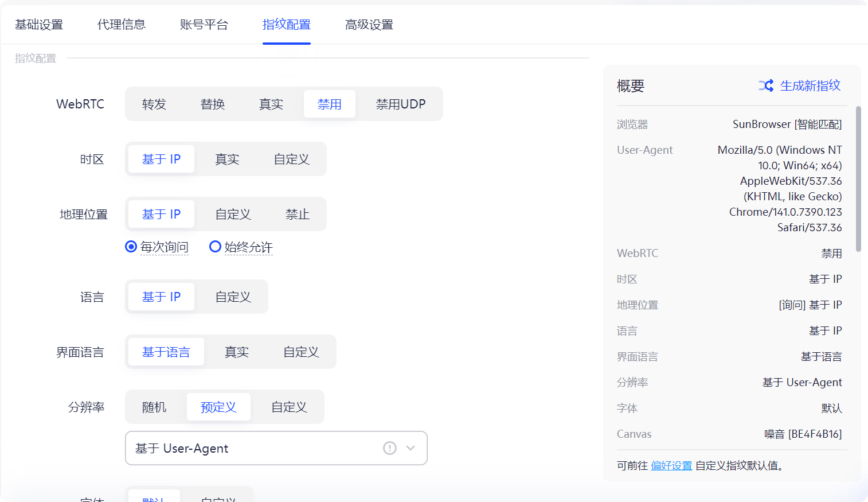Enable 禁用UDP for WebRTC
The height and width of the screenshot is (502, 868).
[400, 104]
